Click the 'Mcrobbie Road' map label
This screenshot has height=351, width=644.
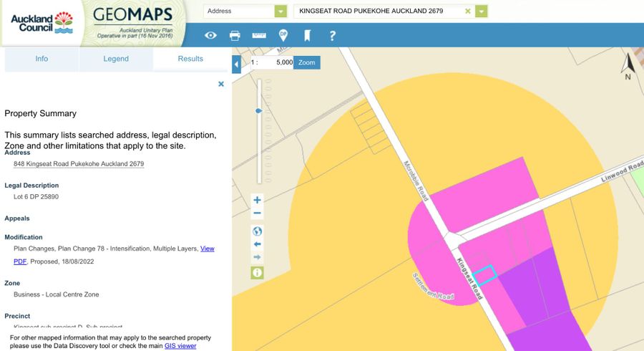[416, 181]
